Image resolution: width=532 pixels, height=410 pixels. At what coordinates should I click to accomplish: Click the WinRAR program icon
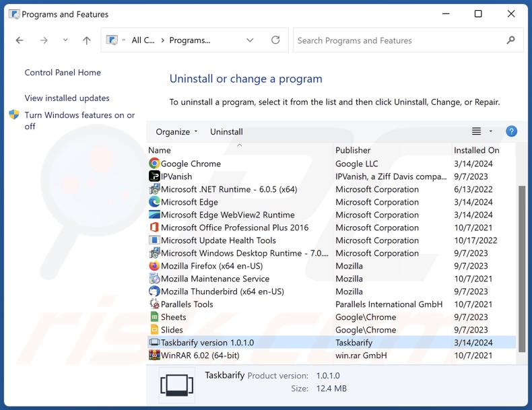[x=154, y=355]
